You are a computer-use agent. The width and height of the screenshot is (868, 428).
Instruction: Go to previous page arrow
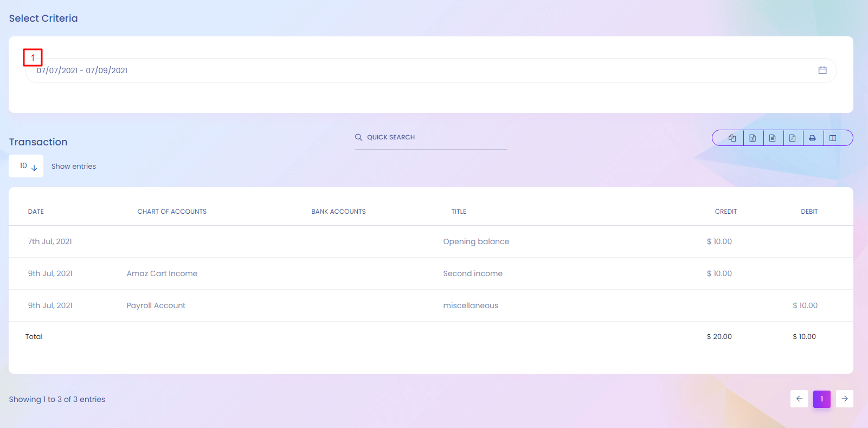pos(799,399)
